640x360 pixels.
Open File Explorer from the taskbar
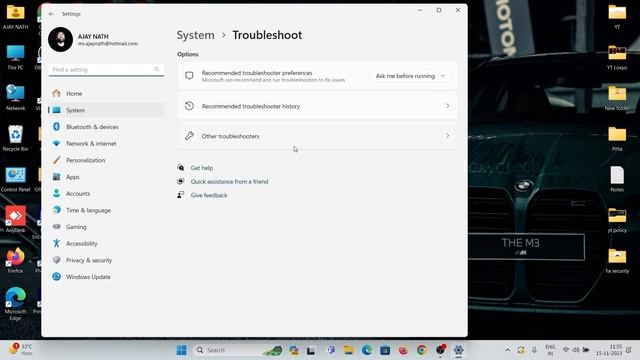(348, 350)
